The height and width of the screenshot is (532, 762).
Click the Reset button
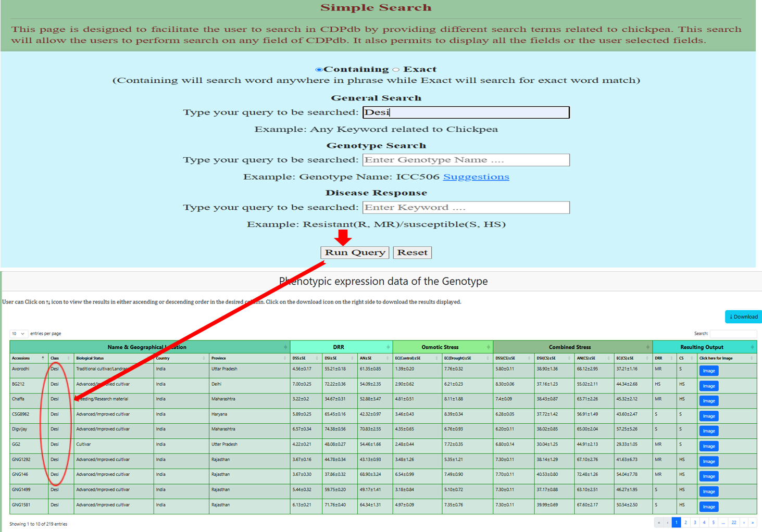tap(412, 252)
